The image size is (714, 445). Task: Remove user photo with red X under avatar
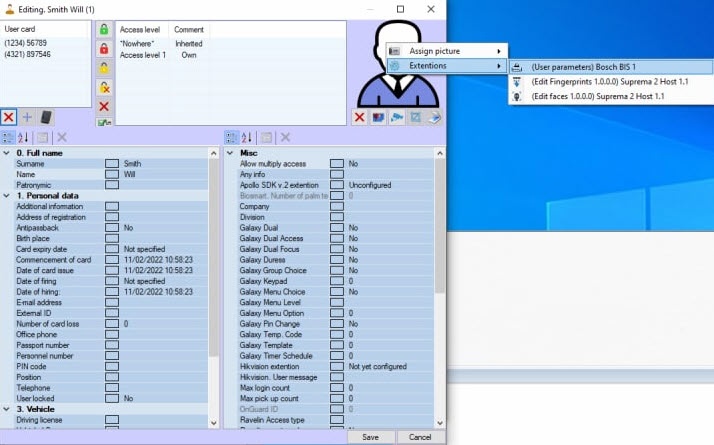(359, 118)
